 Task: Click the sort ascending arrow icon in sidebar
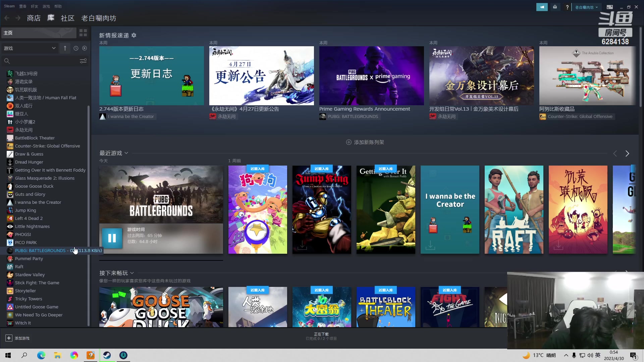click(x=65, y=48)
